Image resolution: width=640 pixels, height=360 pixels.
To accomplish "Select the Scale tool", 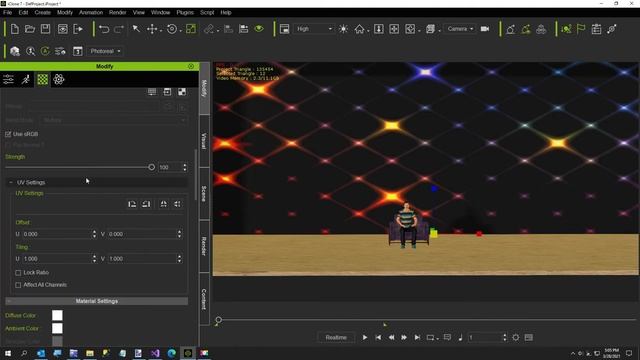I will click(191, 29).
